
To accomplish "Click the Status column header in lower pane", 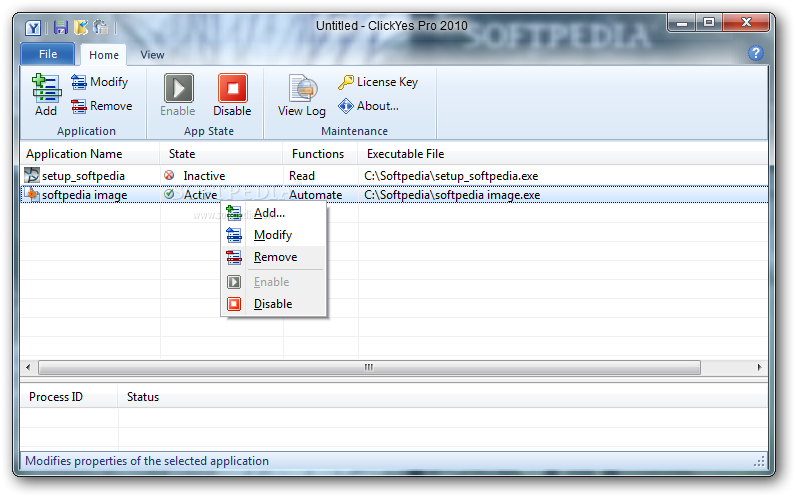I will pyautogui.click(x=443, y=397).
